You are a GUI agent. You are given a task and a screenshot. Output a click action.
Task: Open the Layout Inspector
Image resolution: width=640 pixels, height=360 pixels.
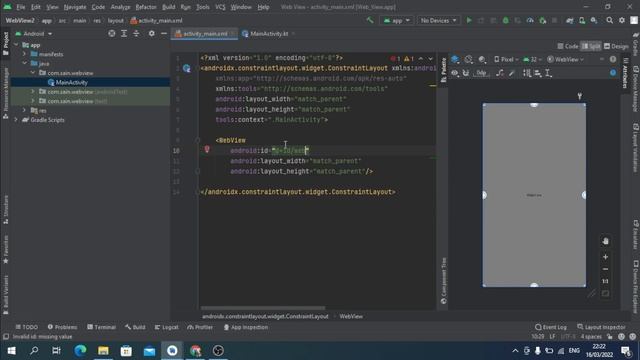click(x=601, y=327)
